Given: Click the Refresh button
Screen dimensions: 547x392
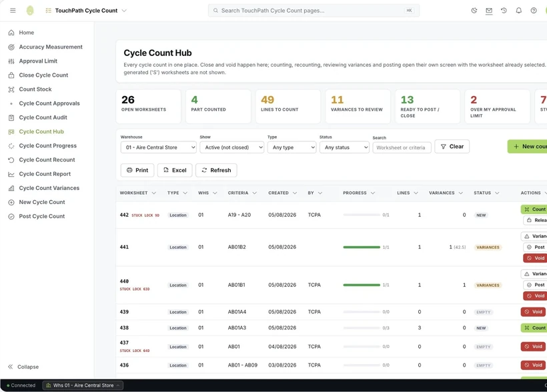Looking at the screenshot, I should pos(216,170).
